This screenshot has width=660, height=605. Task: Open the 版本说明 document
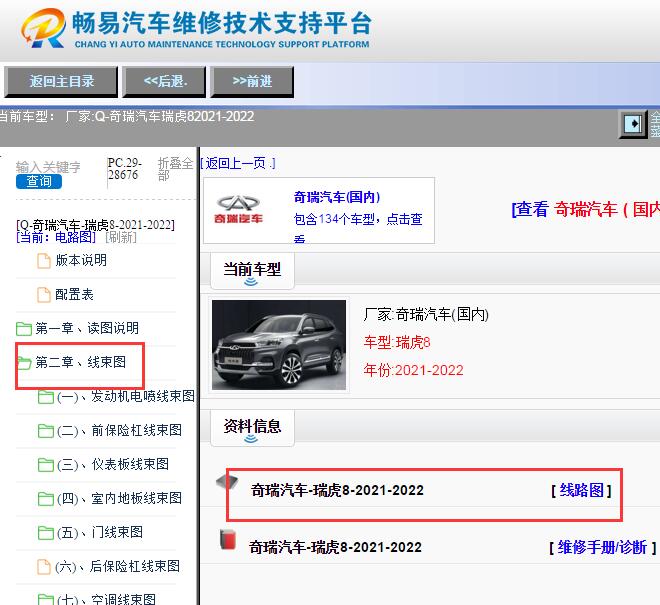pyautogui.click(x=81, y=260)
